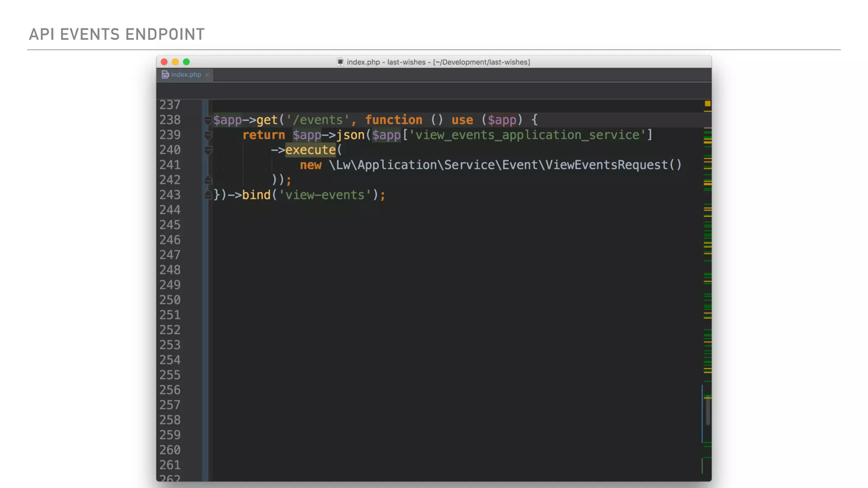
Task: Close the index.php tab
Action: tap(208, 75)
